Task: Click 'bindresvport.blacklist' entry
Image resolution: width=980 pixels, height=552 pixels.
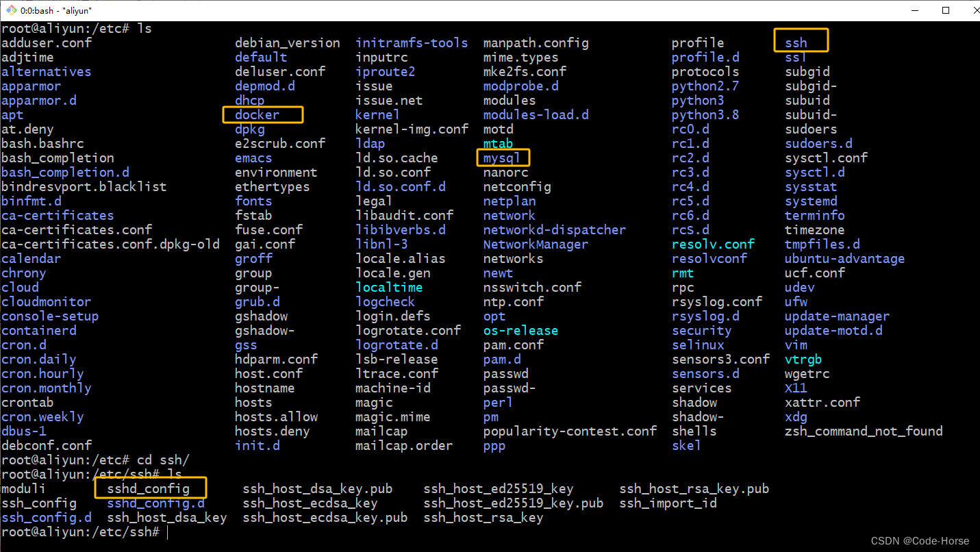Action: click(x=84, y=186)
